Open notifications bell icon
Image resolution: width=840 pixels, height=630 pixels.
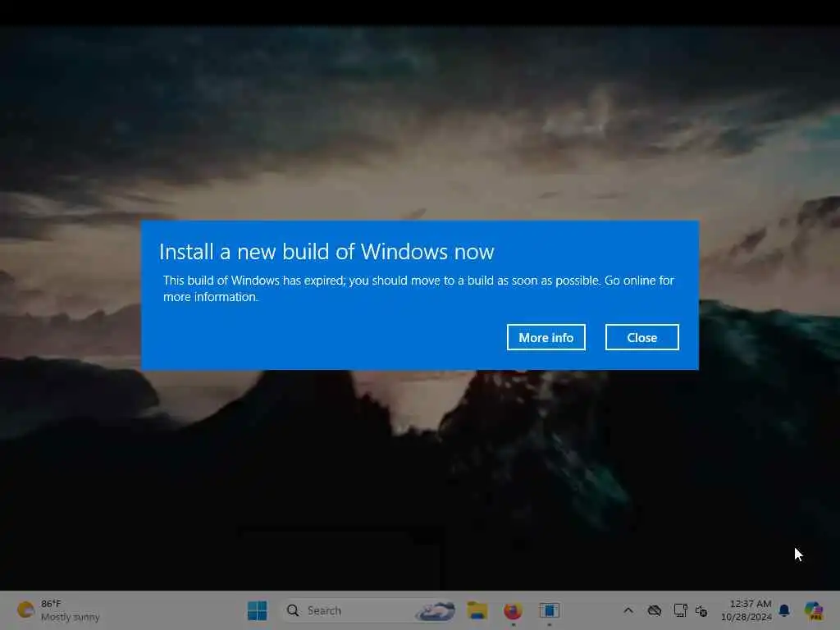[784, 610]
